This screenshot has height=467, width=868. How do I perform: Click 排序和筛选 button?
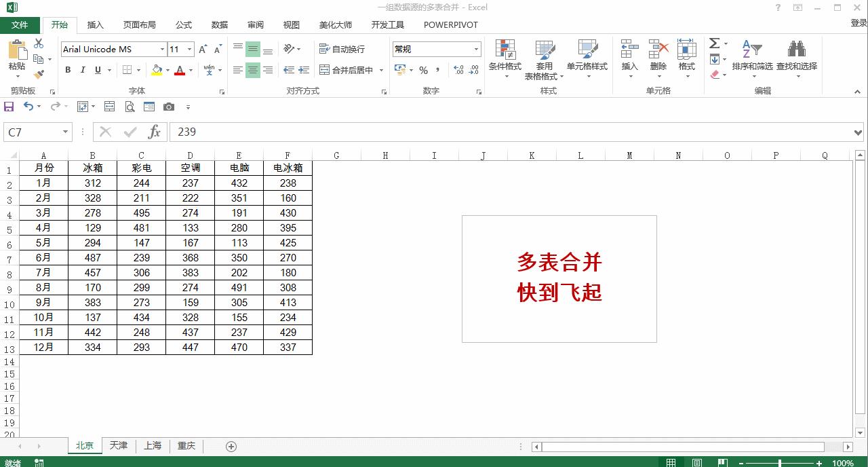(753, 60)
